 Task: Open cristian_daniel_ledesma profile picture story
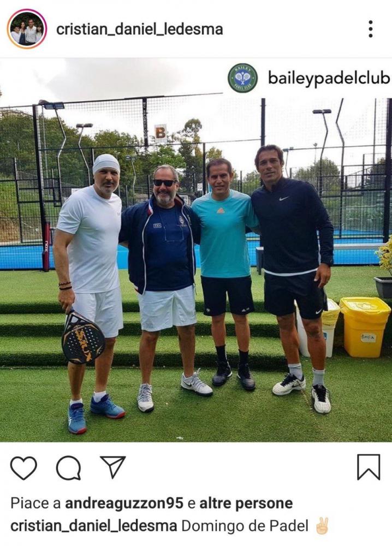coord(27,28)
